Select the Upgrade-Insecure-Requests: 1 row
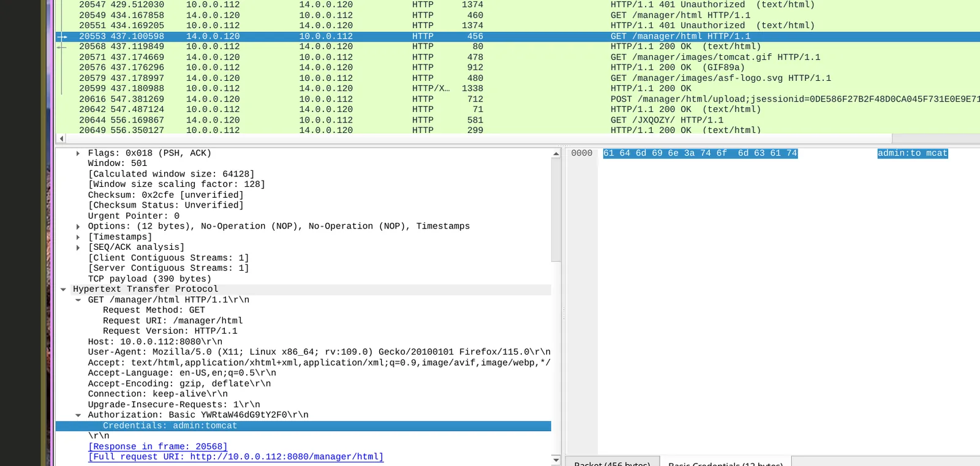The height and width of the screenshot is (466, 980). click(303, 405)
